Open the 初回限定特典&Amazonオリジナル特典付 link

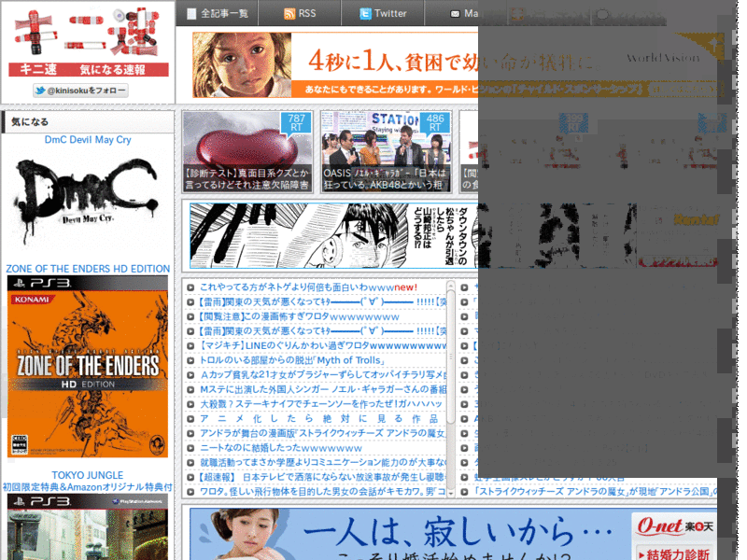88,487
